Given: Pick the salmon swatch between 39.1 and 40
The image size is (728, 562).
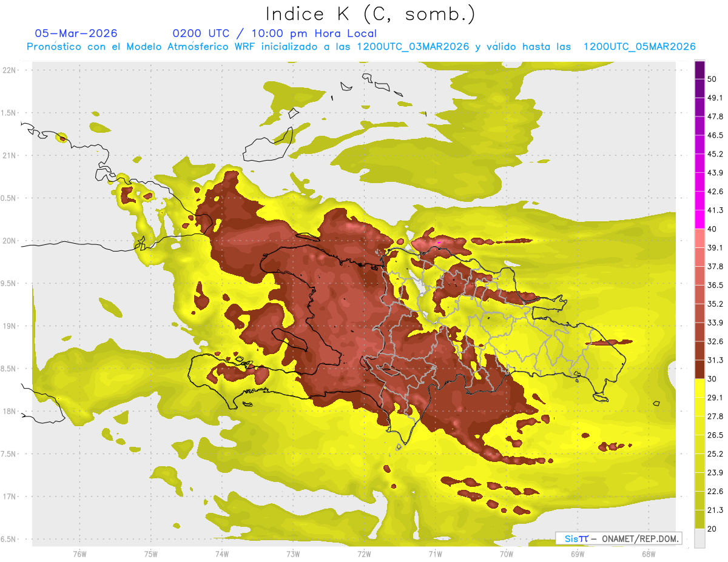Looking at the screenshot, I should [699, 238].
